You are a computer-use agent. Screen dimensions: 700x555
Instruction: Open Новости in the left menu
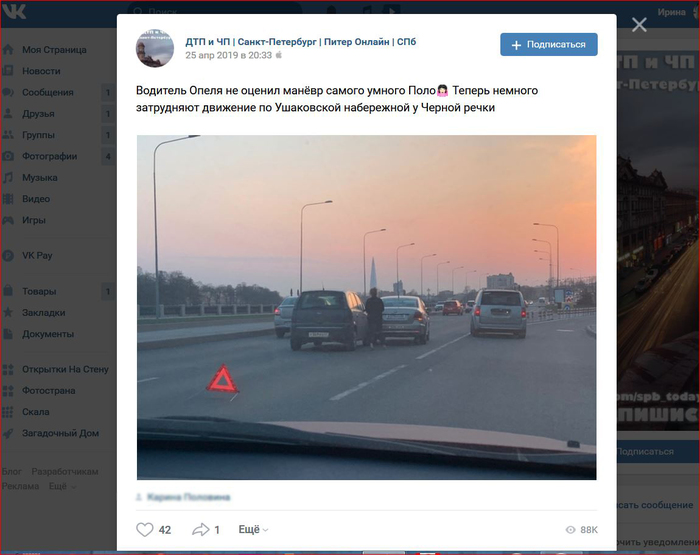tap(41, 71)
